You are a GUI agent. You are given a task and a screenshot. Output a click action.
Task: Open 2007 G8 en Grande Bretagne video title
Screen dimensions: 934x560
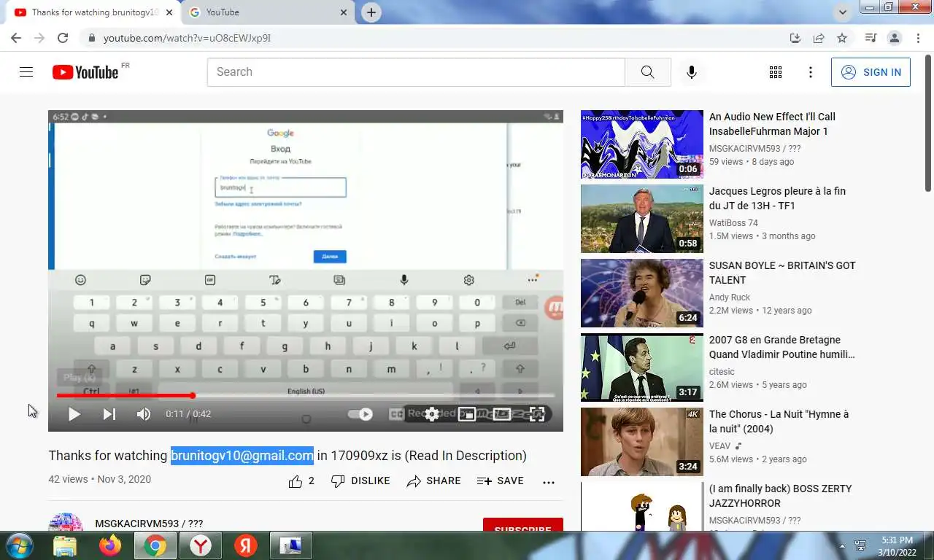click(x=781, y=347)
